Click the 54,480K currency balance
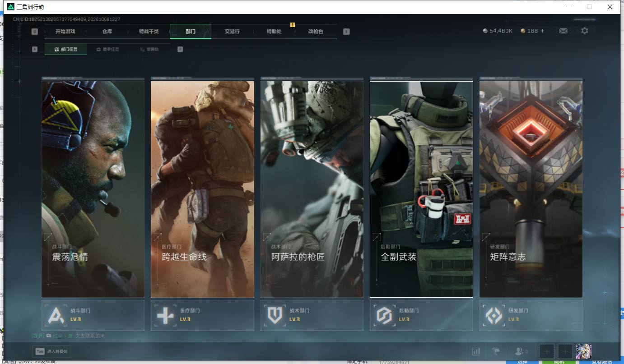This screenshot has width=624, height=364. (x=498, y=31)
